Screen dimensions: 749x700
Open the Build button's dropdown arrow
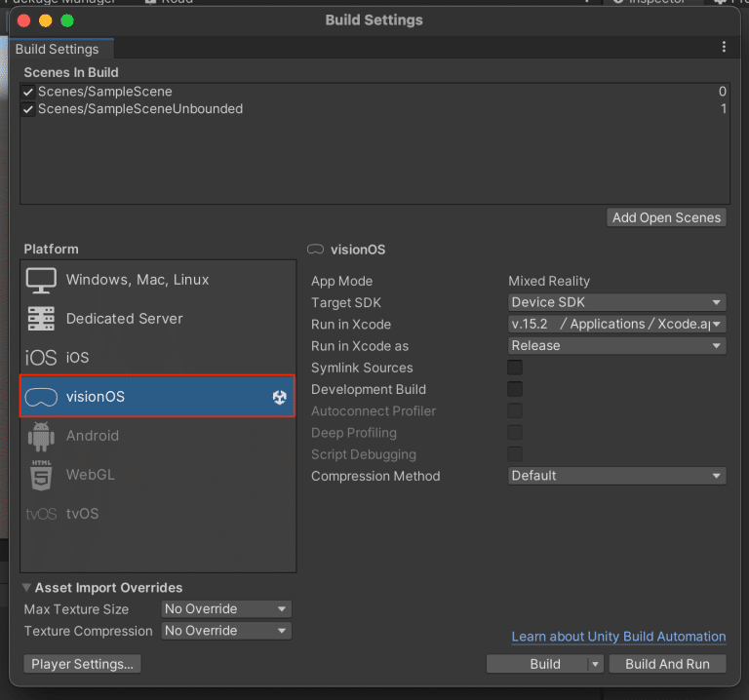[595, 664]
